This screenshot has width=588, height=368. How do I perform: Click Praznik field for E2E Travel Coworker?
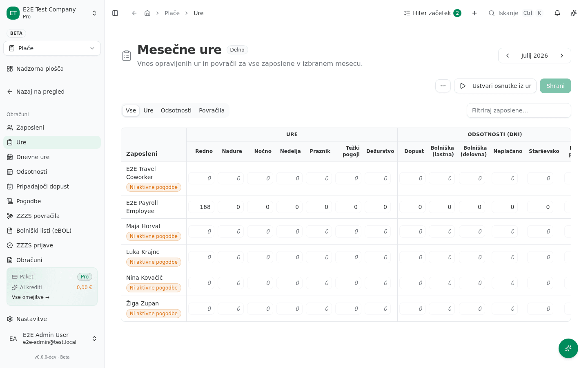[319, 178]
